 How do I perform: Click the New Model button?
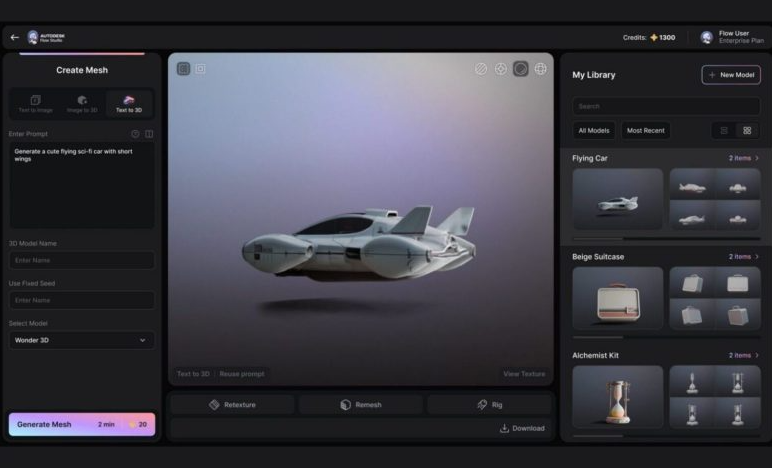[x=731, y=75]
